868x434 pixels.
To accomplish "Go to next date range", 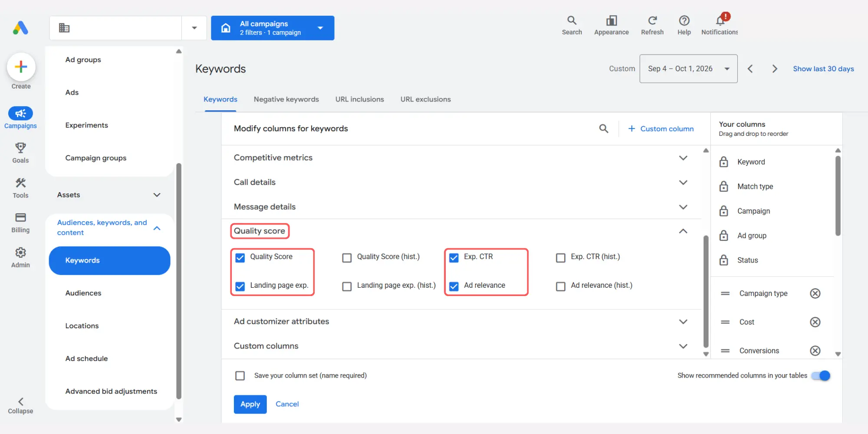I will 775,69.
